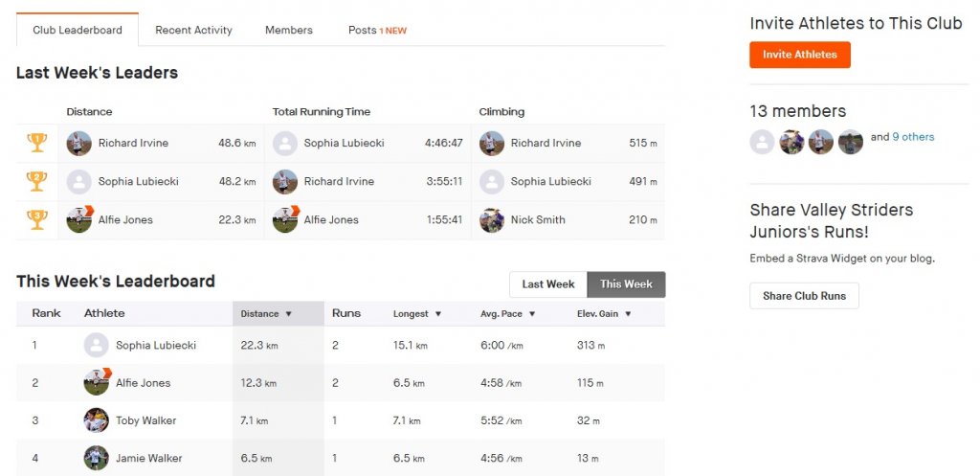Click Sophia Lubiecki's avatar in rank 1 row

point(96,345)
